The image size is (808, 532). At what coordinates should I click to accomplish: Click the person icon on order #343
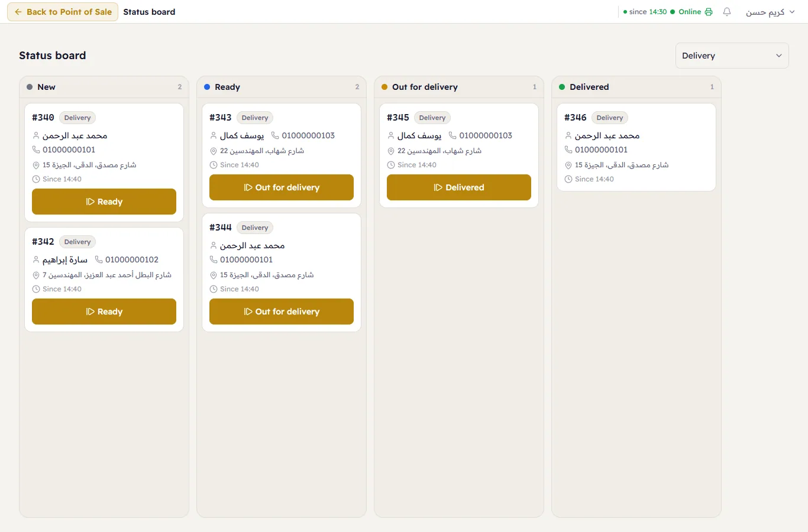[x=214, y=135]
